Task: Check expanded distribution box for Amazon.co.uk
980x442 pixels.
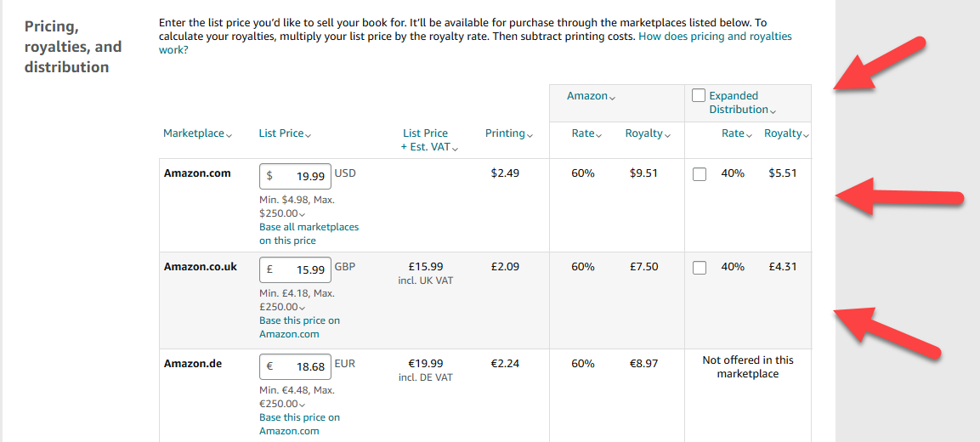Action: point(700,268)
